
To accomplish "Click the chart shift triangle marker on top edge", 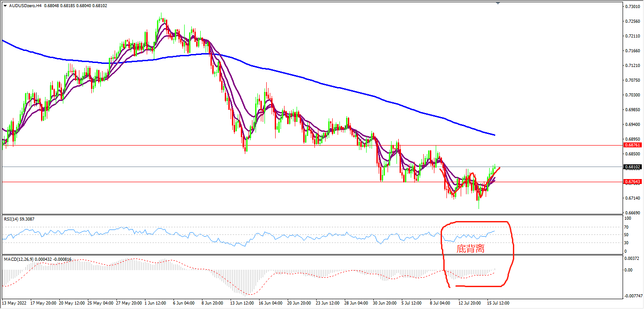I will point(498,3).
